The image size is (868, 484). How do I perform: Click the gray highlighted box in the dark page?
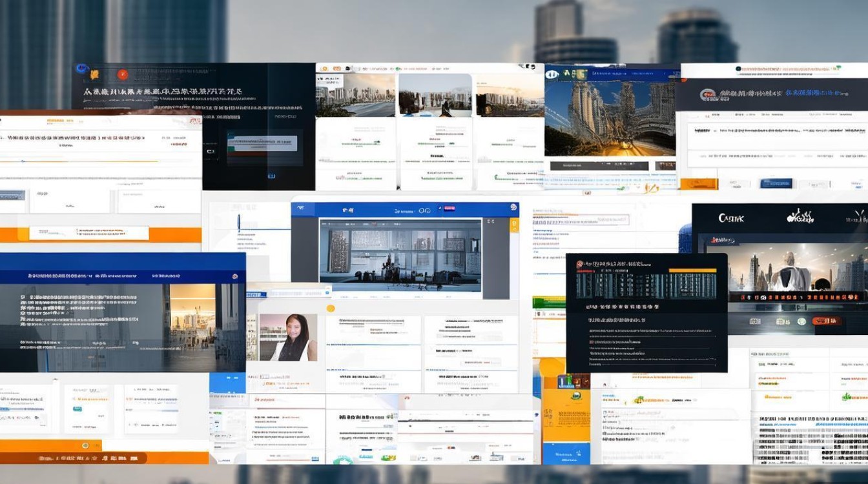262,142
